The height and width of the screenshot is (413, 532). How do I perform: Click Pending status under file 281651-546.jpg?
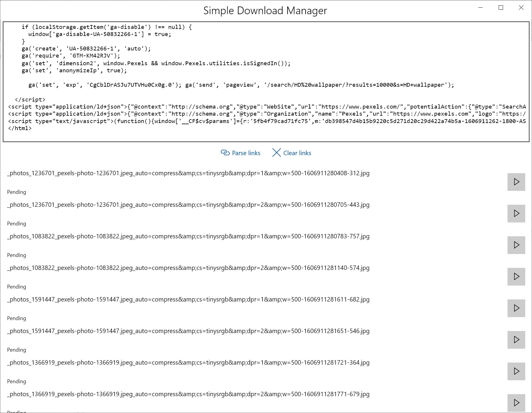17,350
